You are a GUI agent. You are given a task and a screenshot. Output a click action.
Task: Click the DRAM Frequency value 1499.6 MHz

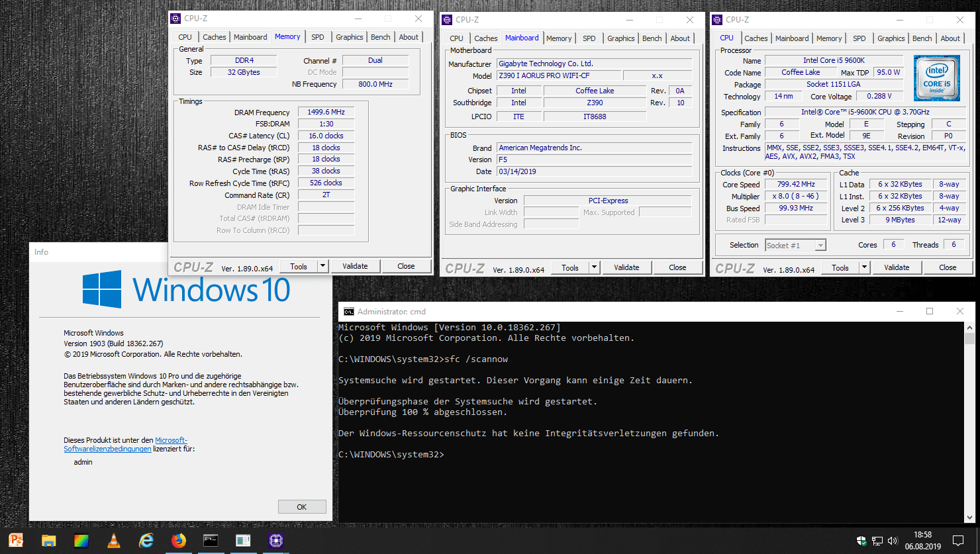[326, 112]
